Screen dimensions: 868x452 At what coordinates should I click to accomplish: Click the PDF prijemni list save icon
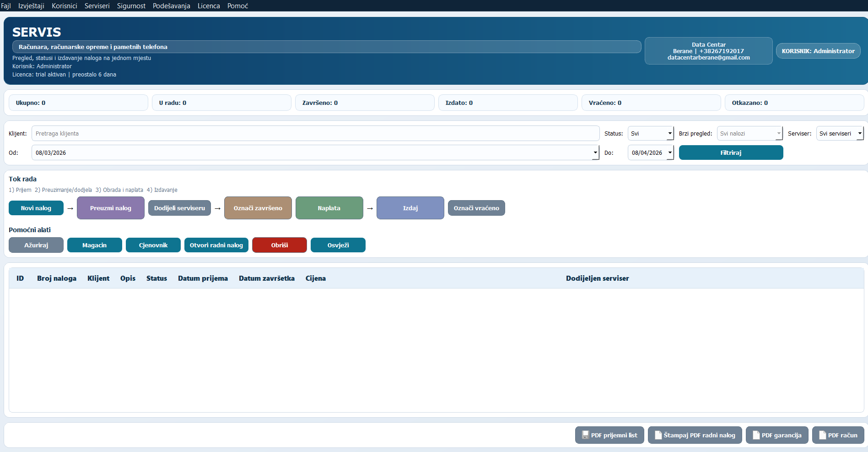click(585, 435)
